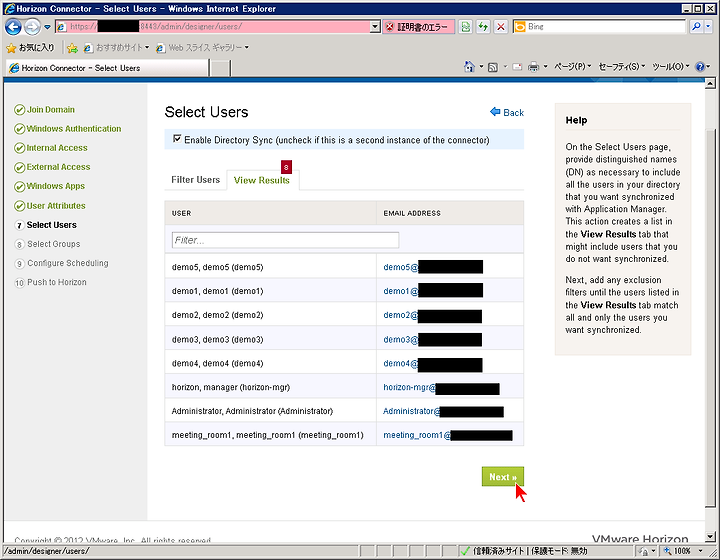Click the printer icon
The width and height of the screenshot is (720, 560).
click(x=533, y=67)
